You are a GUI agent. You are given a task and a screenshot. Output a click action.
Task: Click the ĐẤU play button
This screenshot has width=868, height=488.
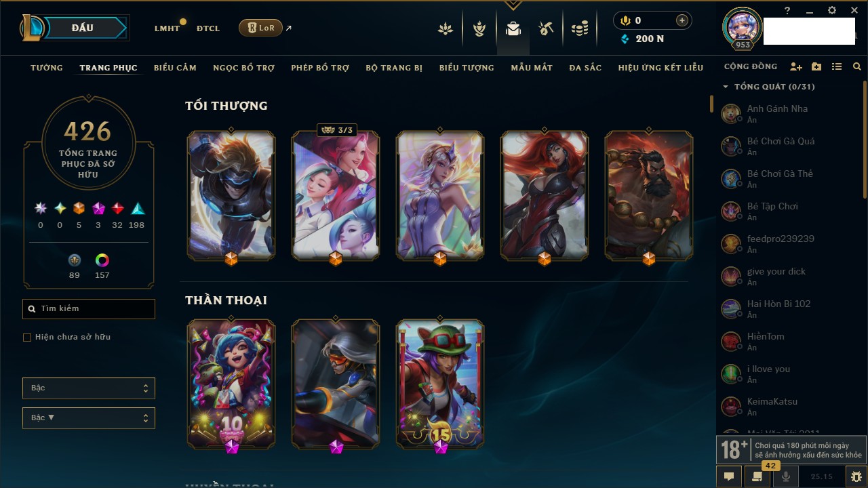[82, 28]
